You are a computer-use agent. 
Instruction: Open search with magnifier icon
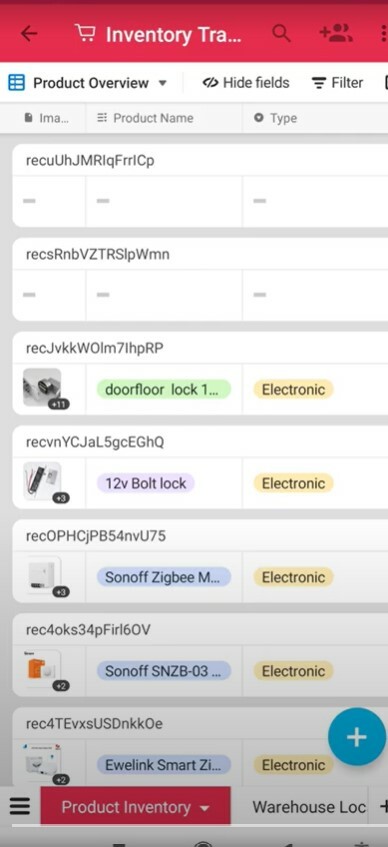point(281,33)
